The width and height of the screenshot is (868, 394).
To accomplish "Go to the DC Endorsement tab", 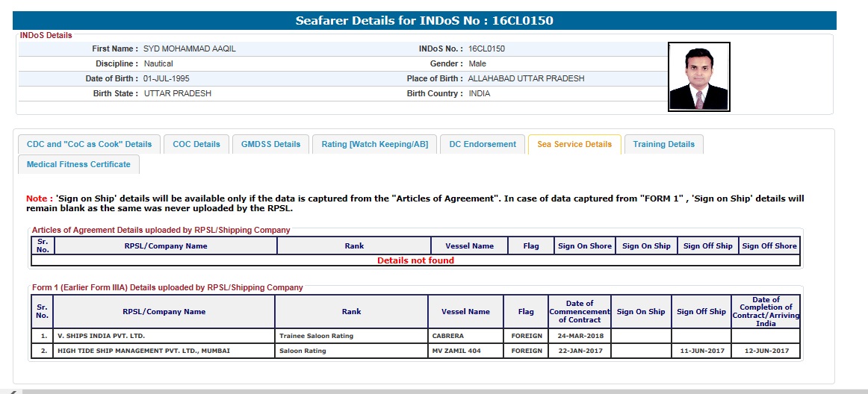I will click(483, 144).
